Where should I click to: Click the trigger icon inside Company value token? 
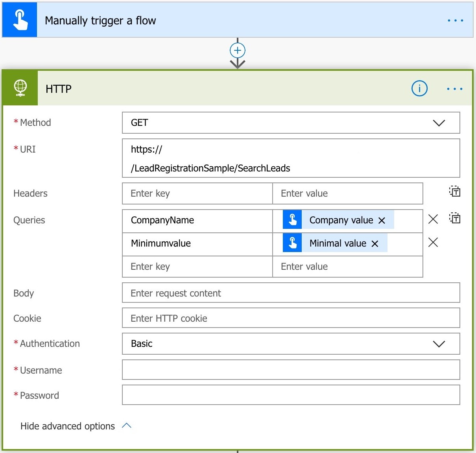click(292, 220)
